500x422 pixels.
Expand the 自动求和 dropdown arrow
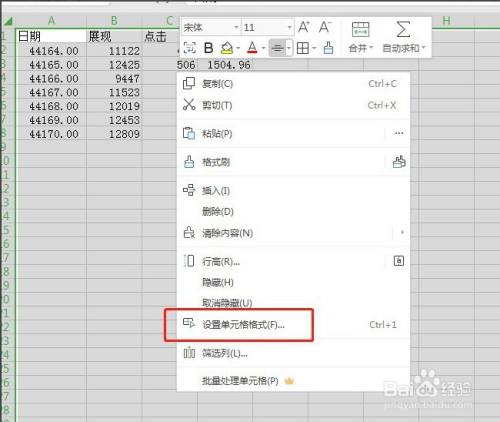(x=423, y=48)
